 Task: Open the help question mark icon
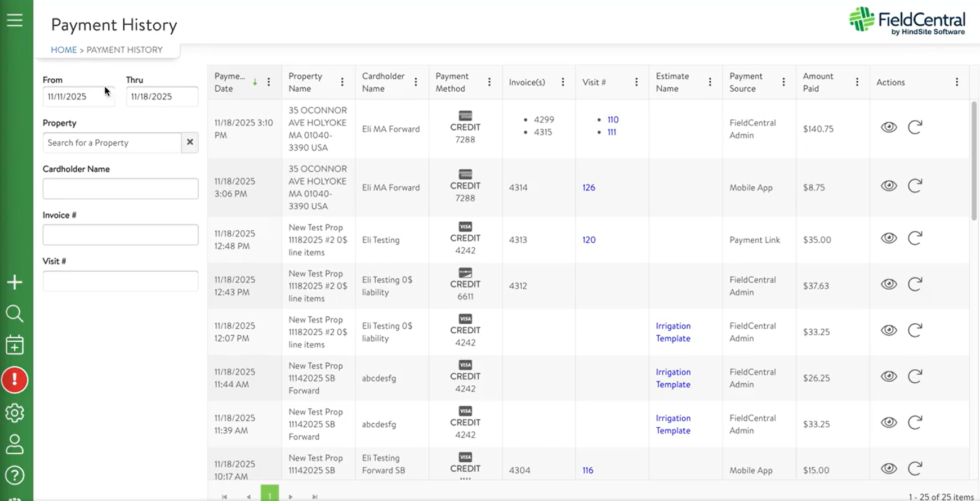[x=15, y=476]
